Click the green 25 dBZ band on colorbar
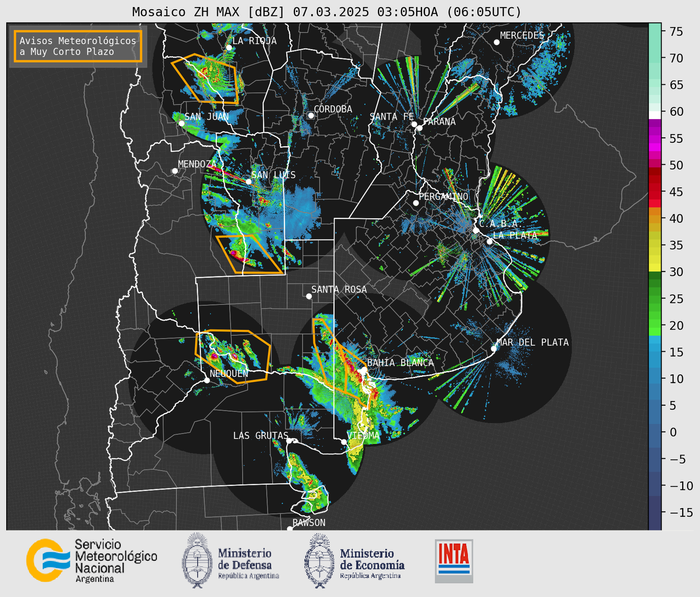The width and height of the screenshot is (700, 597). pyautogui.click(x=655, y=299)
